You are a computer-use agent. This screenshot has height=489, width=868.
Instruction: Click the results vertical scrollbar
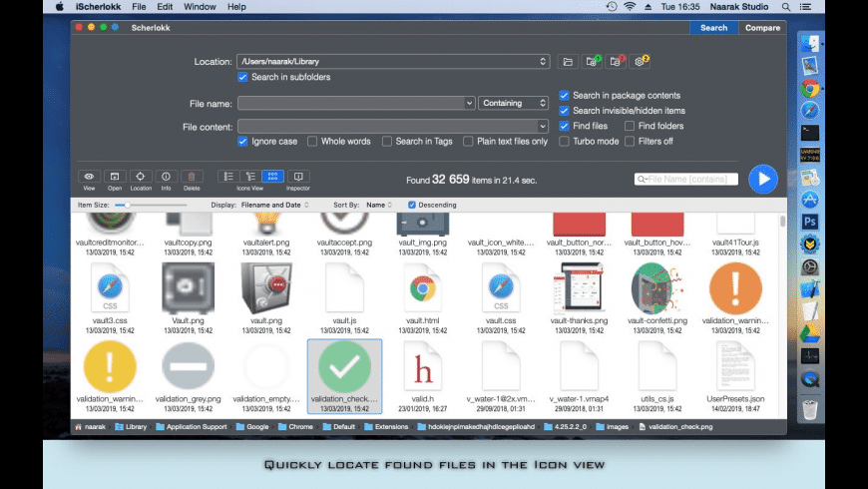[782, 222]
